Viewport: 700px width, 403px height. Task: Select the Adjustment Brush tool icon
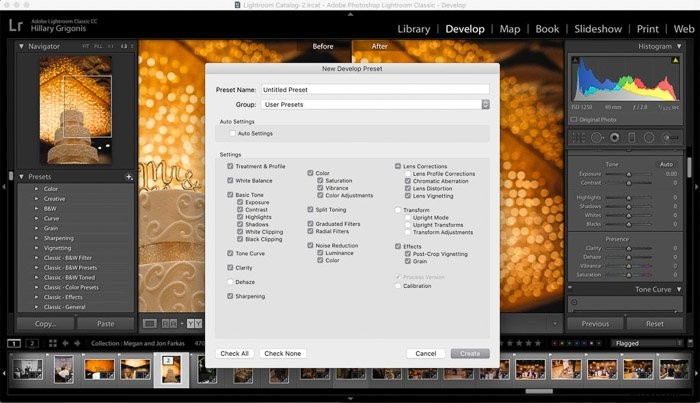point(670,137)
